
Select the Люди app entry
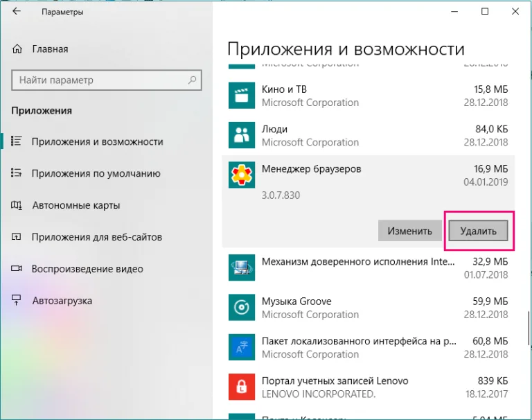coord(368,135)
